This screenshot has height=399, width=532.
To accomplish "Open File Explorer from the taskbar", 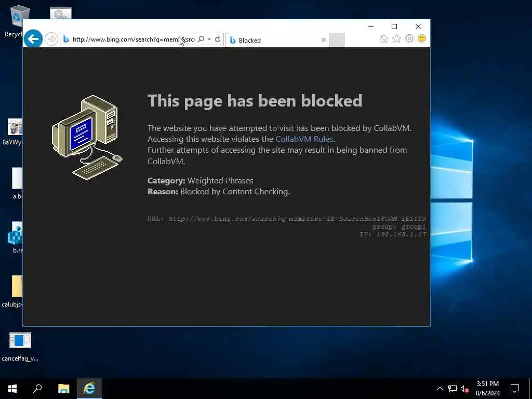I will click(x=63, y=389).
